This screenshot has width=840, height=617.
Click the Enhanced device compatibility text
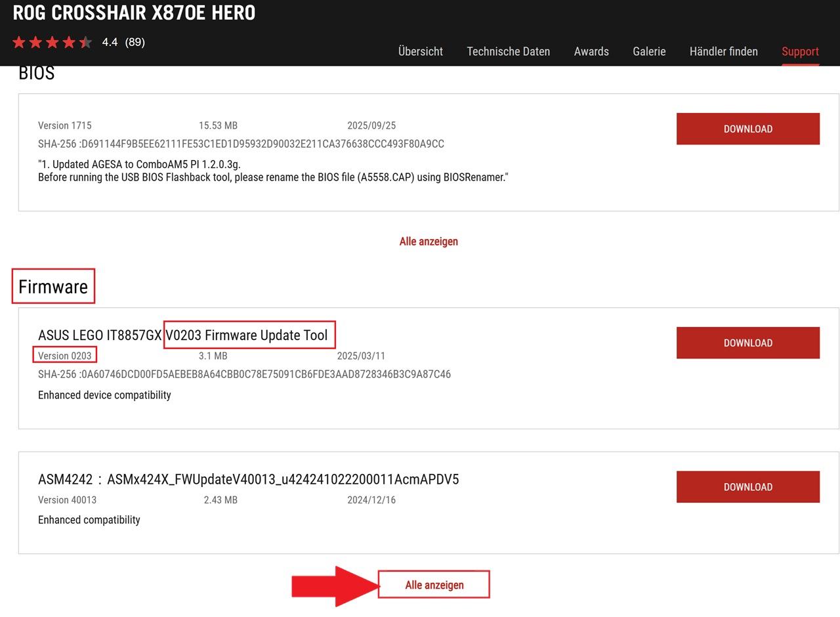click(x=104, y=395)
